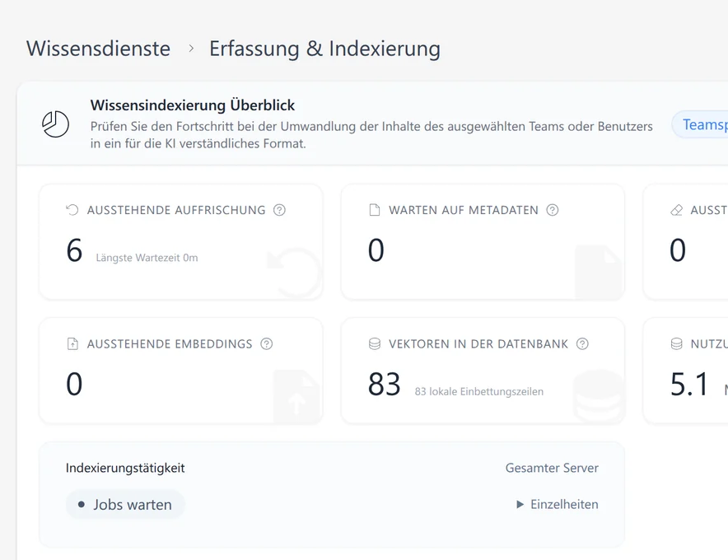Viewport: 728px width, 560px height.
Task: Click the AUSSTEHENDE AUFFRISCHUNG label
Action: (176, 210)
